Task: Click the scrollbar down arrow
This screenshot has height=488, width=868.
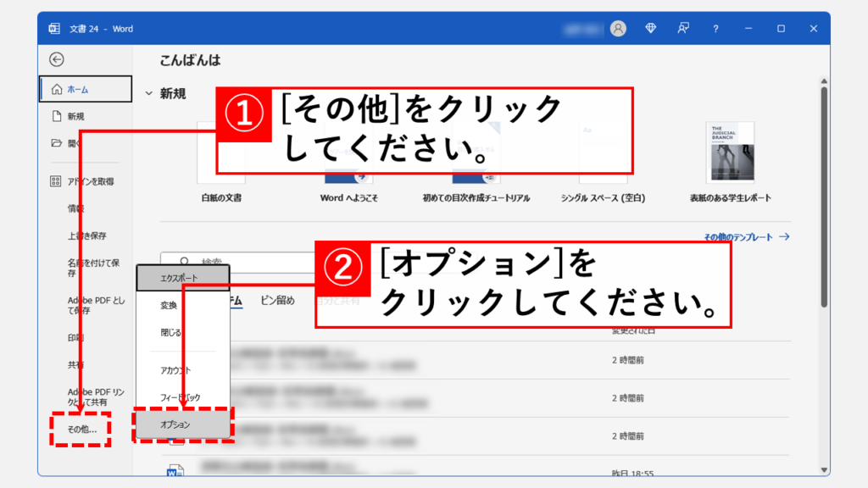Action: point(824,469)
